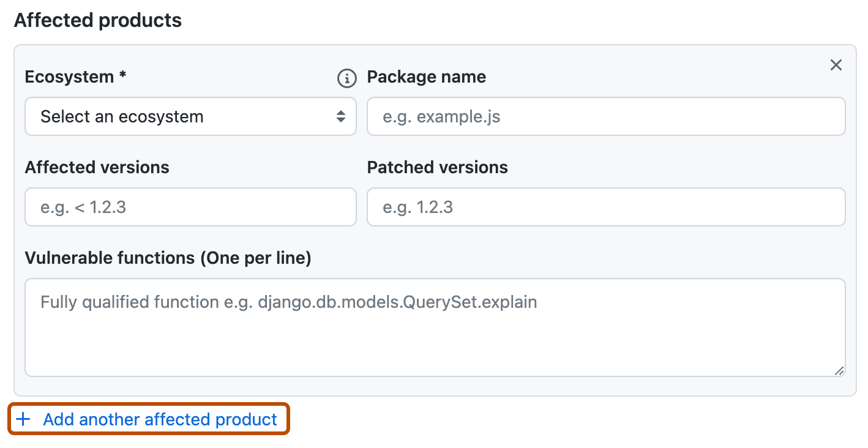Click the plus icon below the product panel
The image size is (868, 448).
(x=23, y=419)
